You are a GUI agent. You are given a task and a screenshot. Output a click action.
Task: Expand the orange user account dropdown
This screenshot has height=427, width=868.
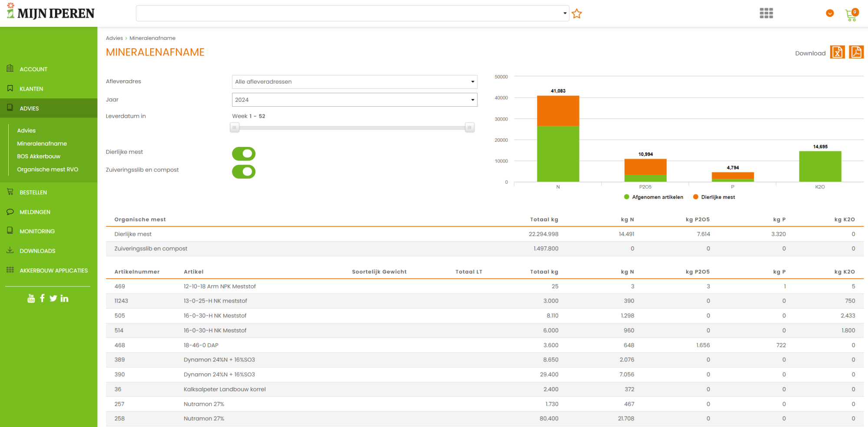(x=829, y=13)
